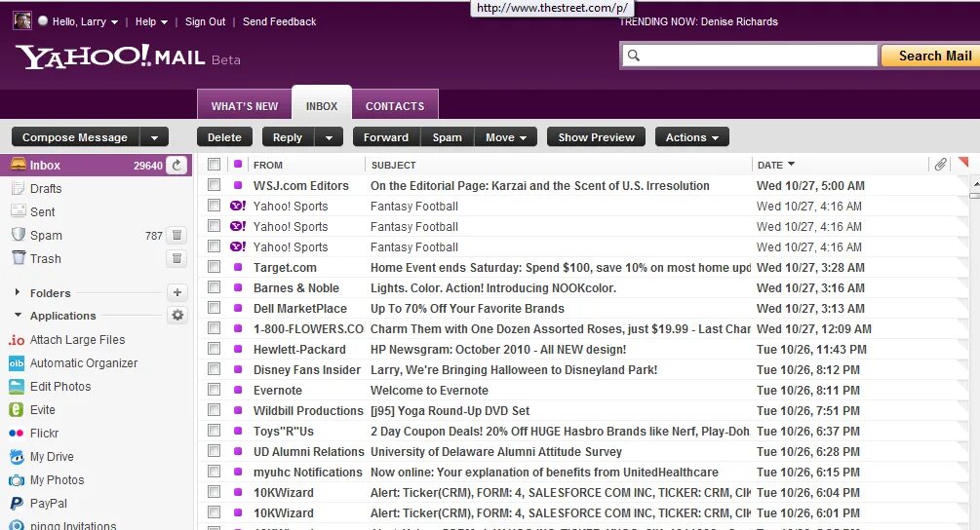This screenshot has width=980, height=530.
Task: Switch to the Contacts tab
Action: pos(395,106)
